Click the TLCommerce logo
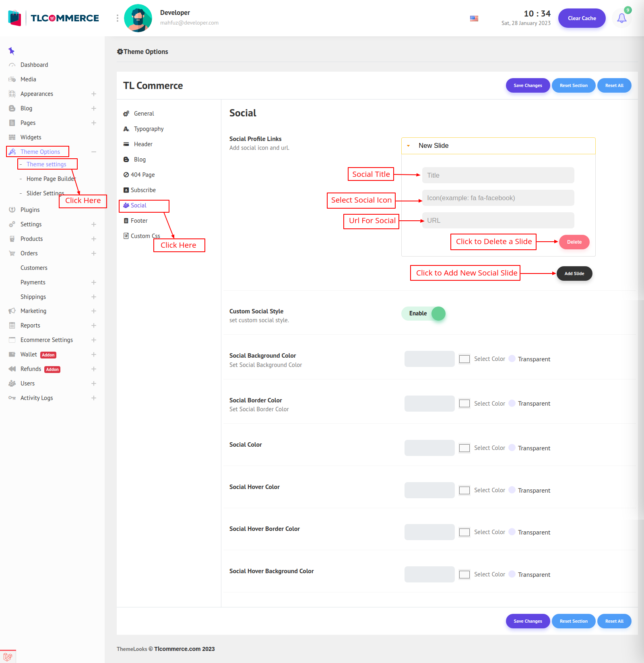 (x=54, y=18)
